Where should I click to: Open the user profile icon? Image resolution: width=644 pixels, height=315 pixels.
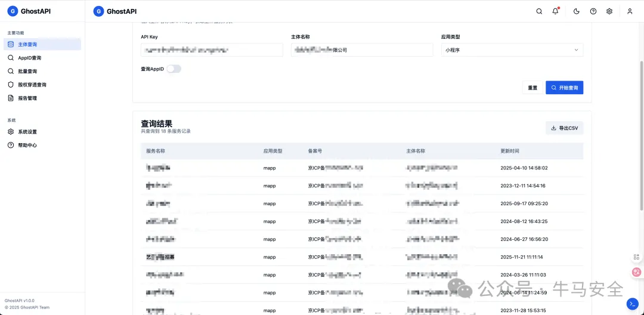click(x=630, y=11)
